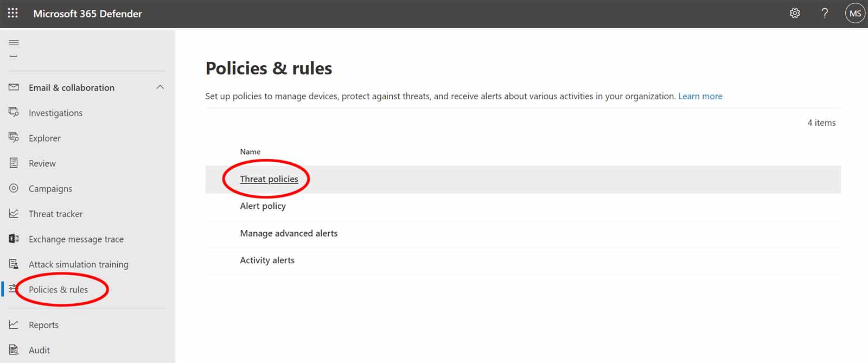Open the Help question mark
The width and height of the screenshot is (868, 363).
coord(825,13)
